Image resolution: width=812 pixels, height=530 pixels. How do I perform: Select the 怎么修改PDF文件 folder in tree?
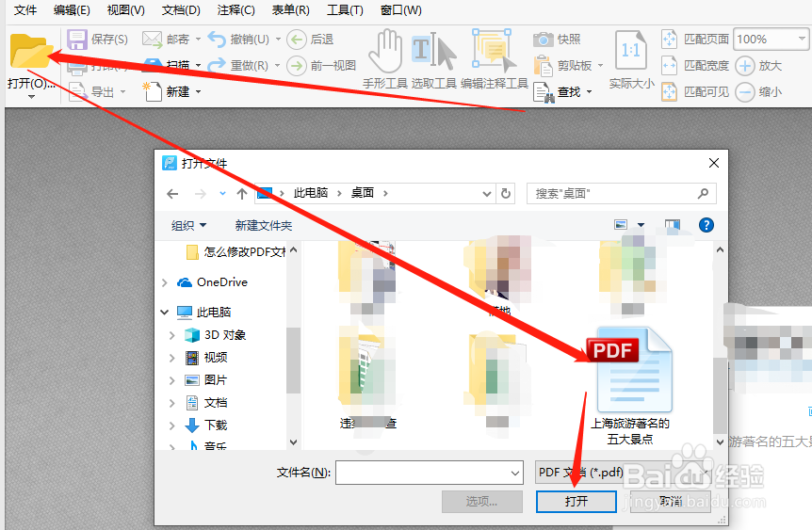pos(235,252)
